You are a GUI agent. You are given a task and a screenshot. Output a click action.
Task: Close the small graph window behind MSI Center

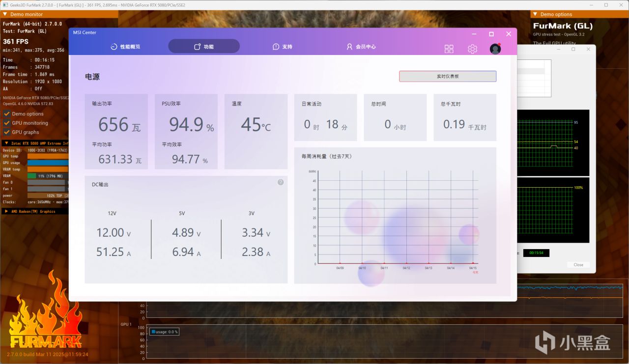[x=588, y=49]
